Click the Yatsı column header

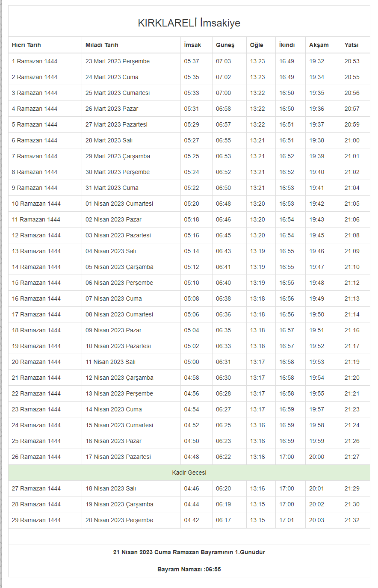point(351,45)
